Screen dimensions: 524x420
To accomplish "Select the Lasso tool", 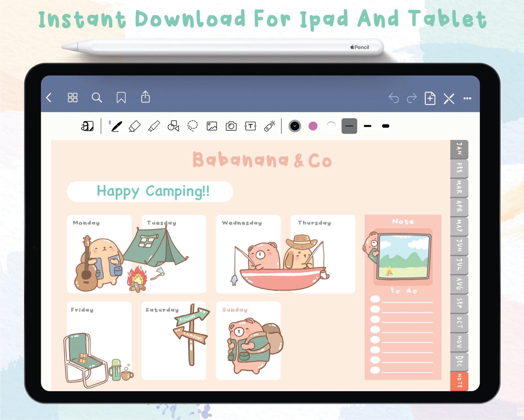I will click(192, 126).
